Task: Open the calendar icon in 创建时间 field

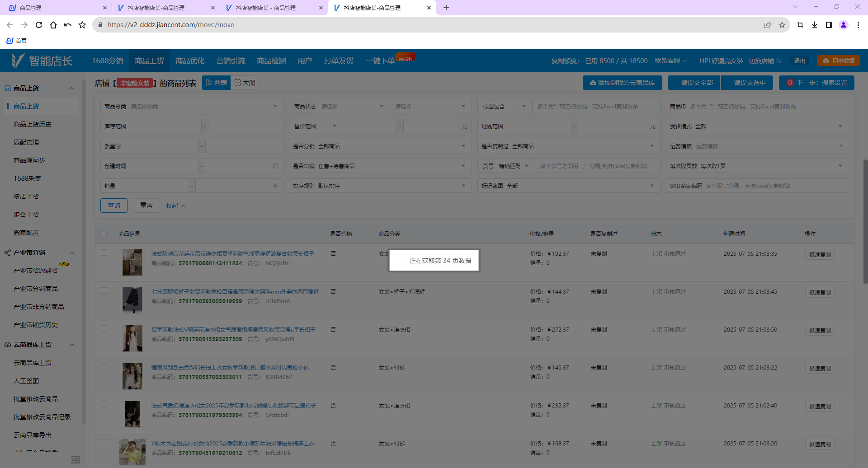Action: [x=276, y=166]
